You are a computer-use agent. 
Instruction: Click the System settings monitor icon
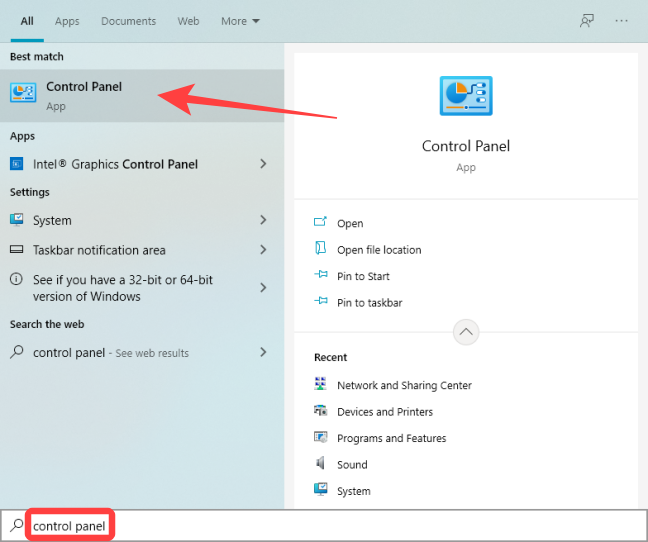pyautogui.click(x=17, y=220)
